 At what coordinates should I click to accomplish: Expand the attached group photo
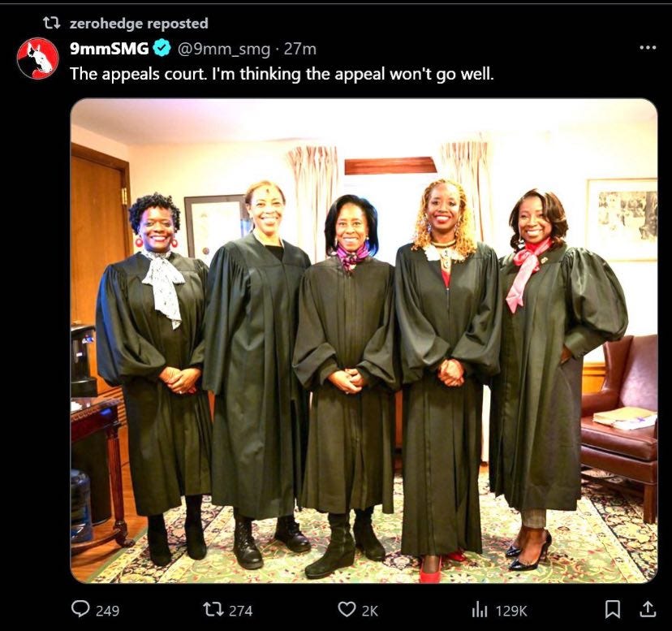coord(364,340)
